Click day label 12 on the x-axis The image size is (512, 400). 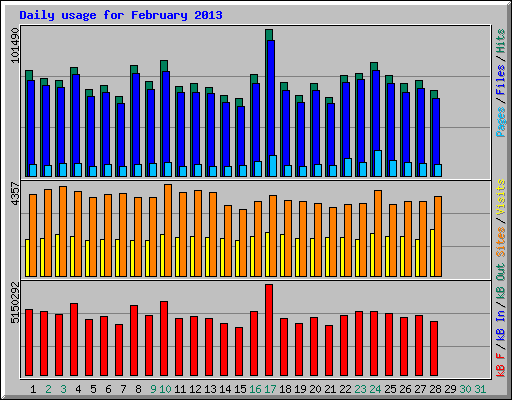pos(195,389)
